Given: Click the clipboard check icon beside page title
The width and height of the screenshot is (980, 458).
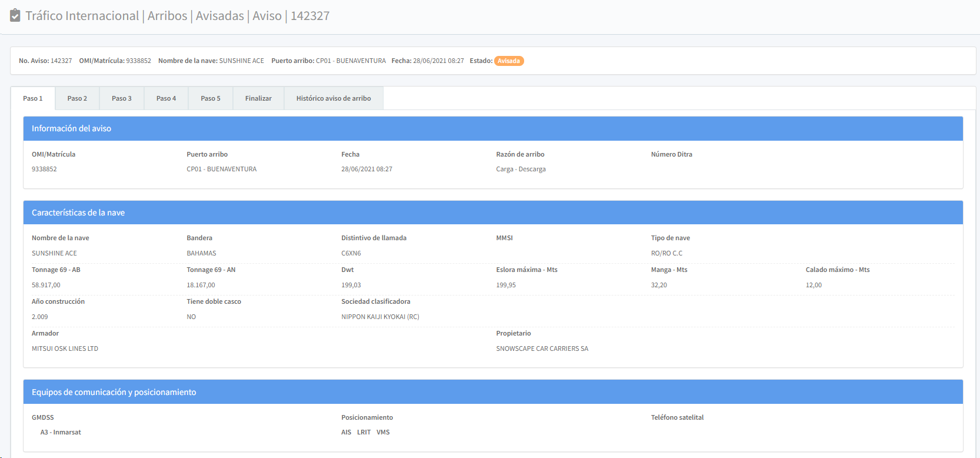Looking at the screenshot, I should [x=15, y=16].
